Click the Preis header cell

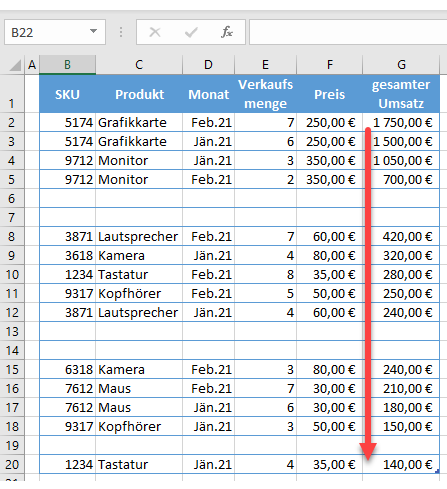pos(330,94)
